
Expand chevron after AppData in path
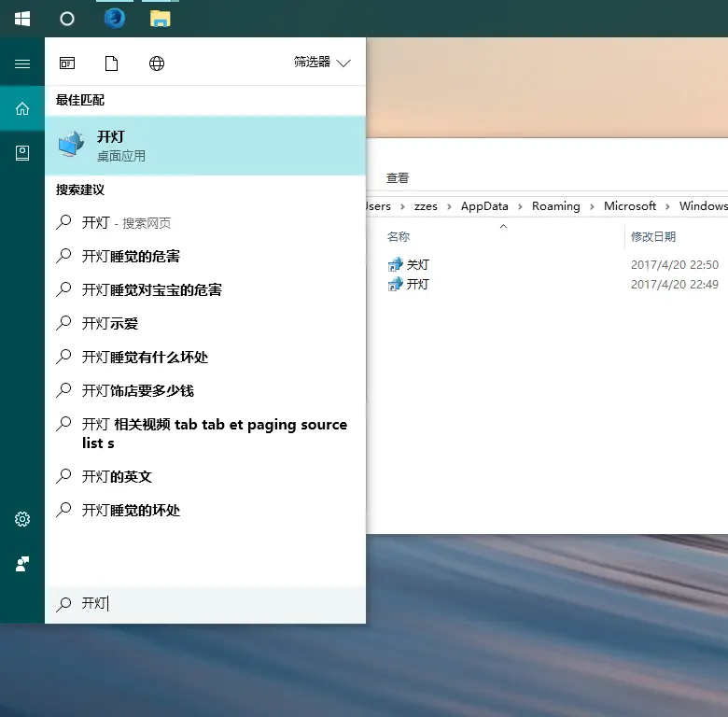[520, 206]
